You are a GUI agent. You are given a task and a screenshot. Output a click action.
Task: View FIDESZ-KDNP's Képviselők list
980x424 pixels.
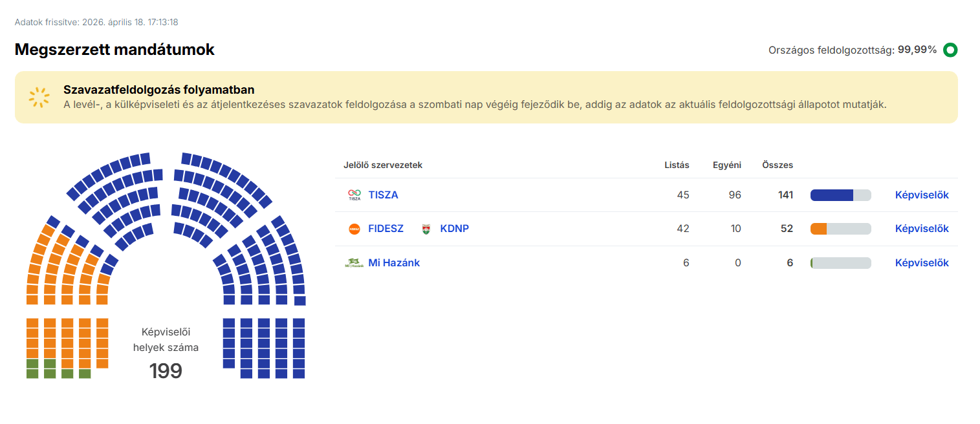[921, 229]
